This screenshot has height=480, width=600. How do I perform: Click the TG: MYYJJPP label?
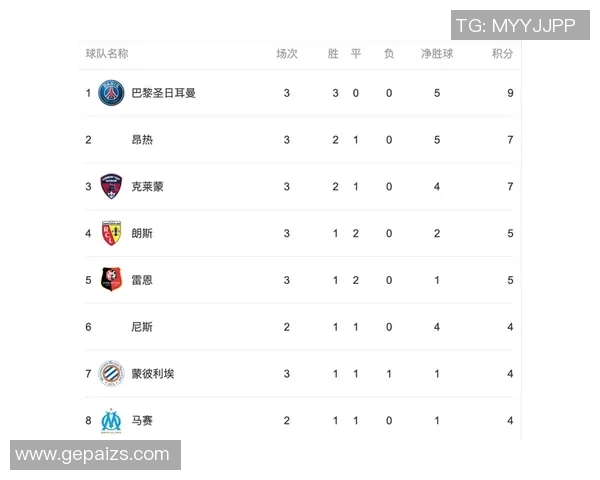pos(515,26)
